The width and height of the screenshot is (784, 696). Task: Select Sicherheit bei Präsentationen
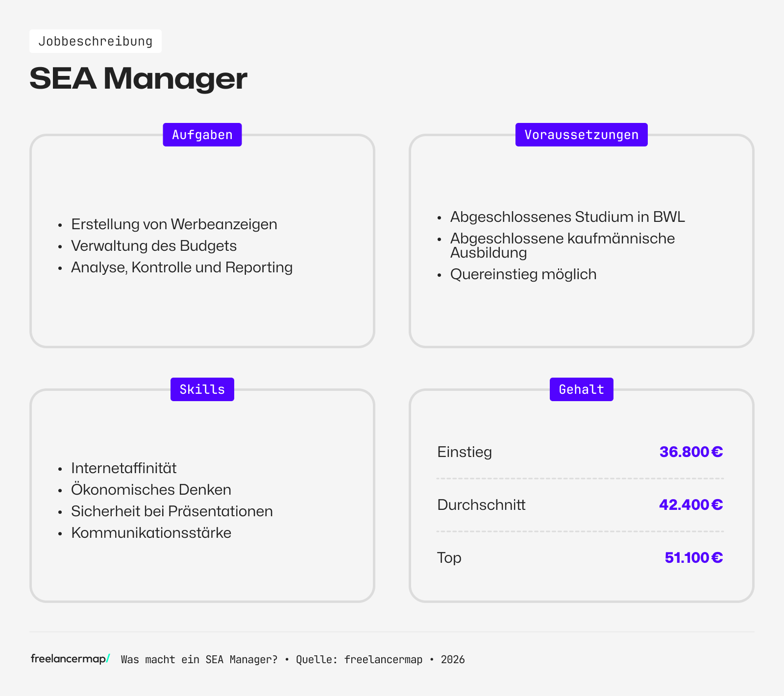pos(172,511)
